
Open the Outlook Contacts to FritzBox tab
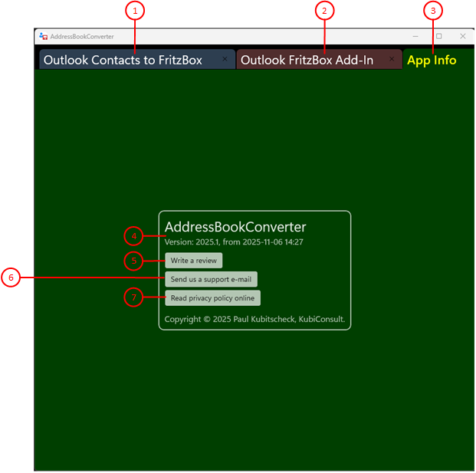[123, 60]
